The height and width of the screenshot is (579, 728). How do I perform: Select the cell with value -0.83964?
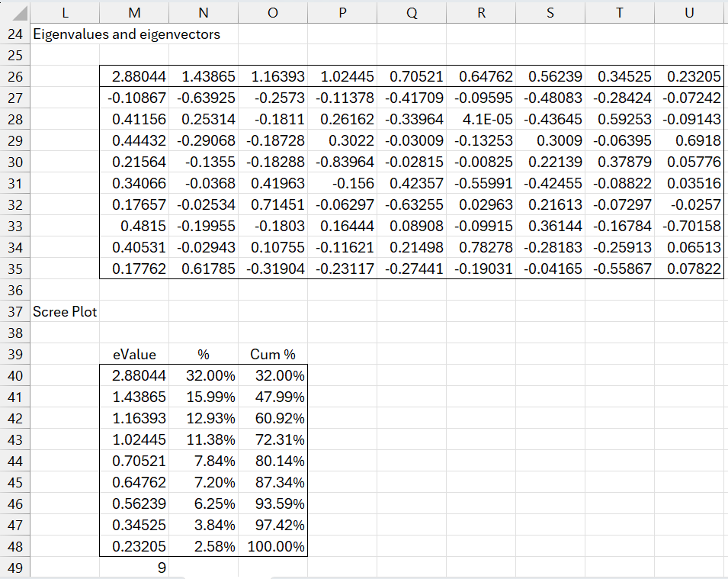pos(342,162)
